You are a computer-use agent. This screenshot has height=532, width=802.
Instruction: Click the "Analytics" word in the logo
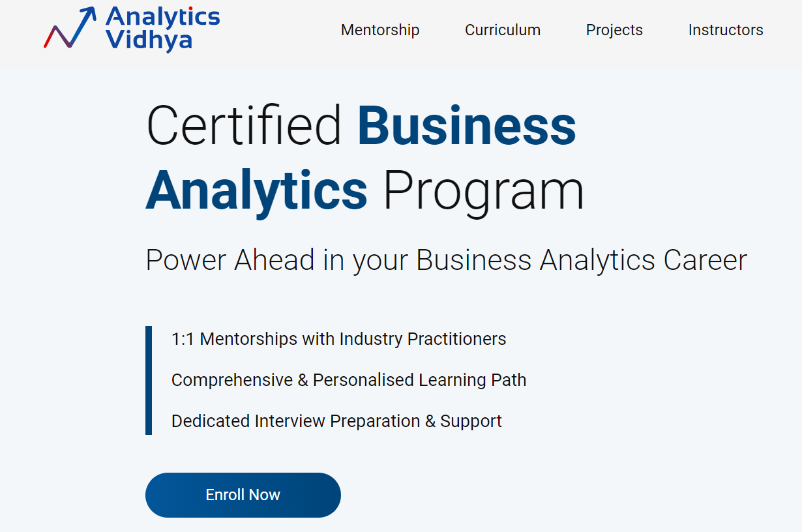[x=162, y=16]
